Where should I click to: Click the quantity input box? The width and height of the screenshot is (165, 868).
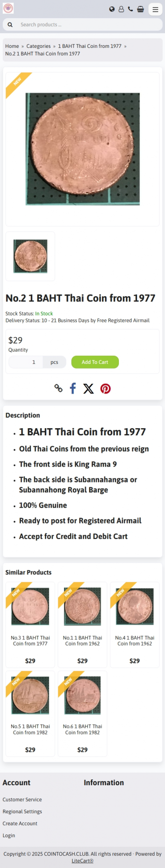[x=26, y=362]
